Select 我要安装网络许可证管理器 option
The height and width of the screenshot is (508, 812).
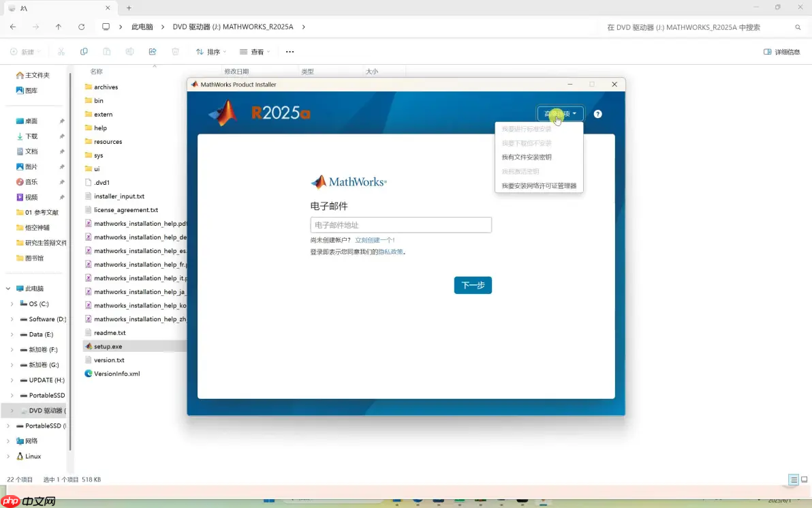coord(539,185)
